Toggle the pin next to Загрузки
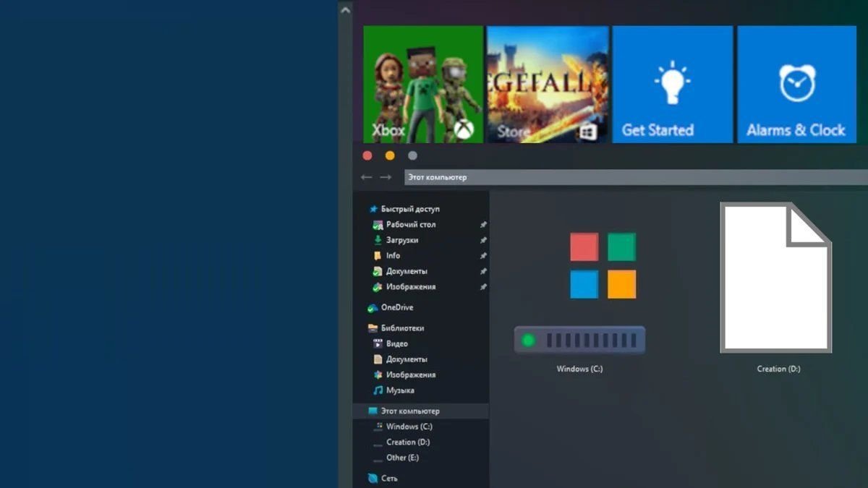The height and width of the screenshot is (488, 868). [x=483, y=240]
